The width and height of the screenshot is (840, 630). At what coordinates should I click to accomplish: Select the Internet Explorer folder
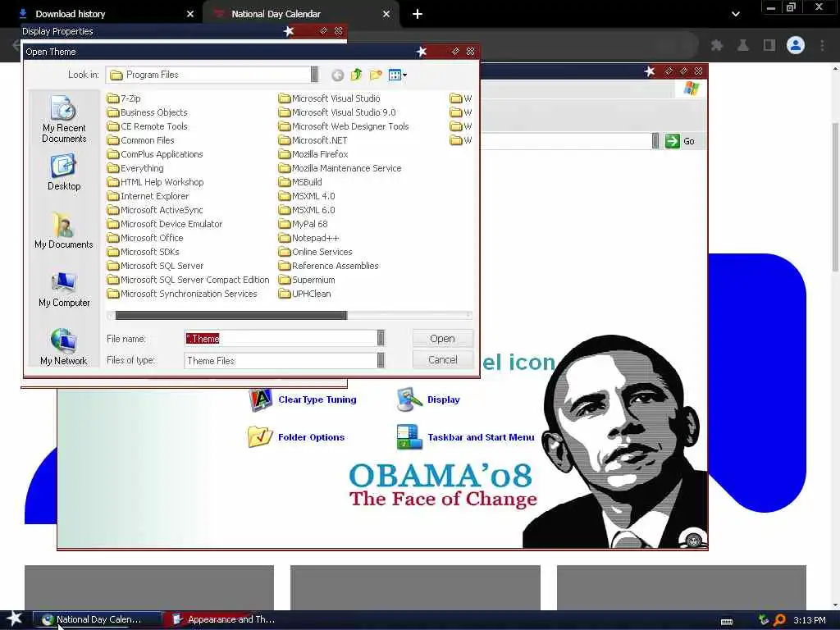[148, 196]
